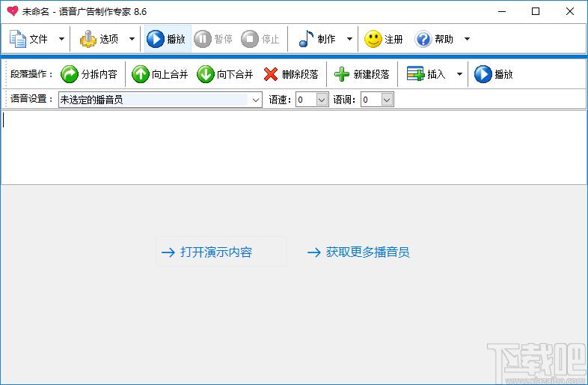Click 分拆内容 (Split content) icon

pyautogui.click(x=70, y=74)
